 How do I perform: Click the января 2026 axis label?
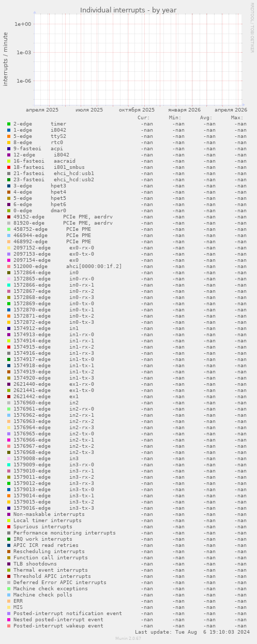(184, 109)
